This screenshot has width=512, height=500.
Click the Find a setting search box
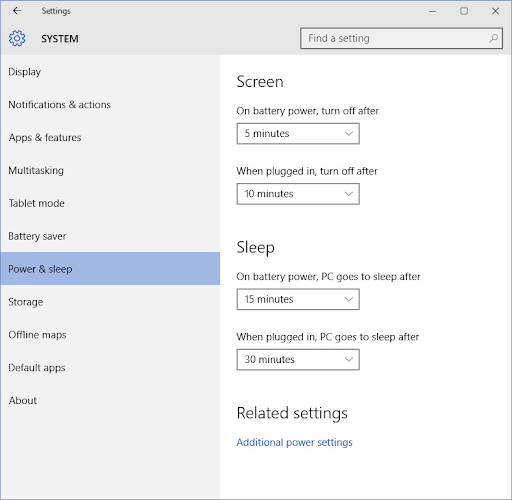401,38
